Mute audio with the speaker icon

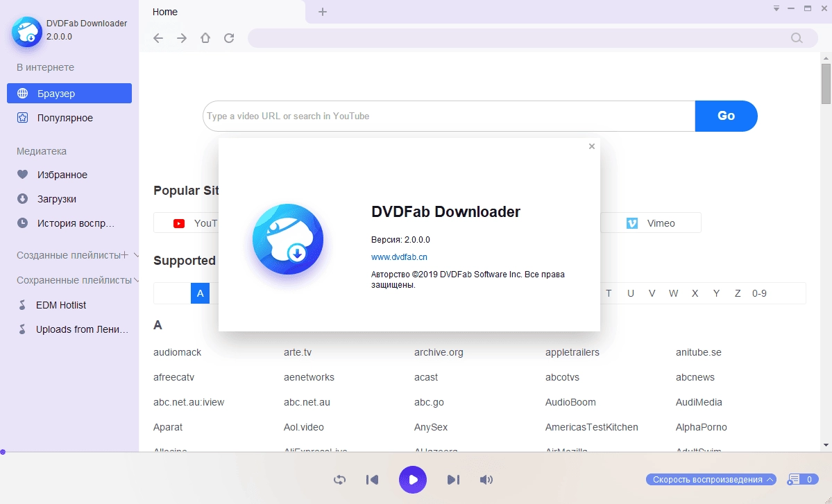tap(486, 480)
